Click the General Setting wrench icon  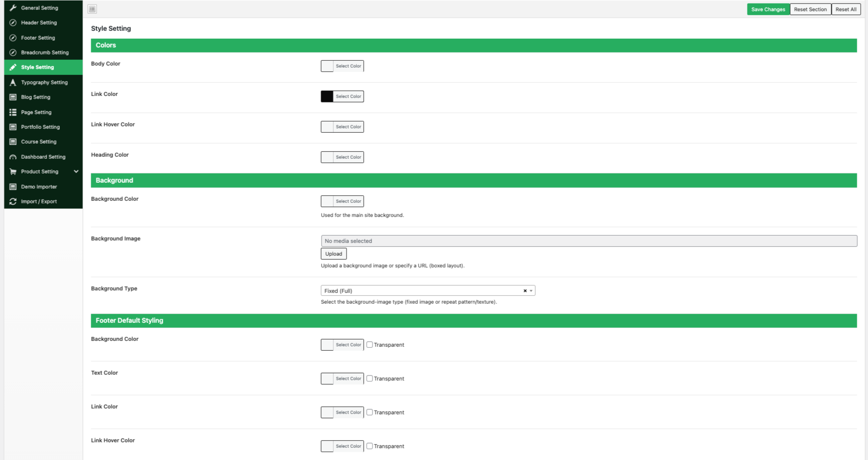click(13, 8)
